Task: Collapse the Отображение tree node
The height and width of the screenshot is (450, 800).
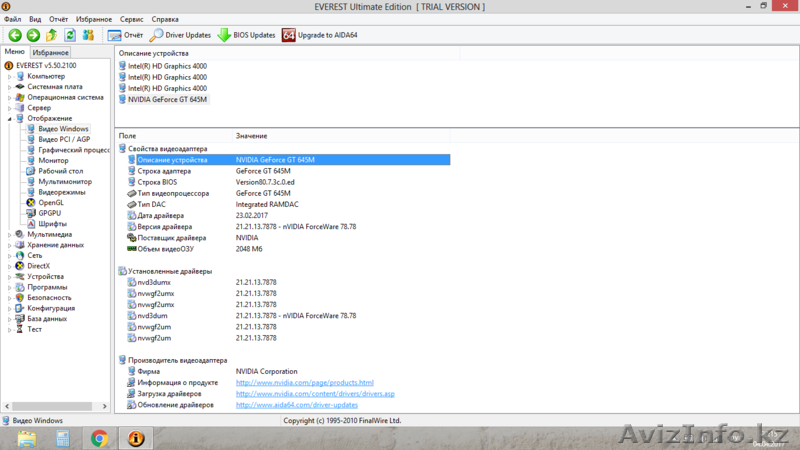Action: [10, 118]
